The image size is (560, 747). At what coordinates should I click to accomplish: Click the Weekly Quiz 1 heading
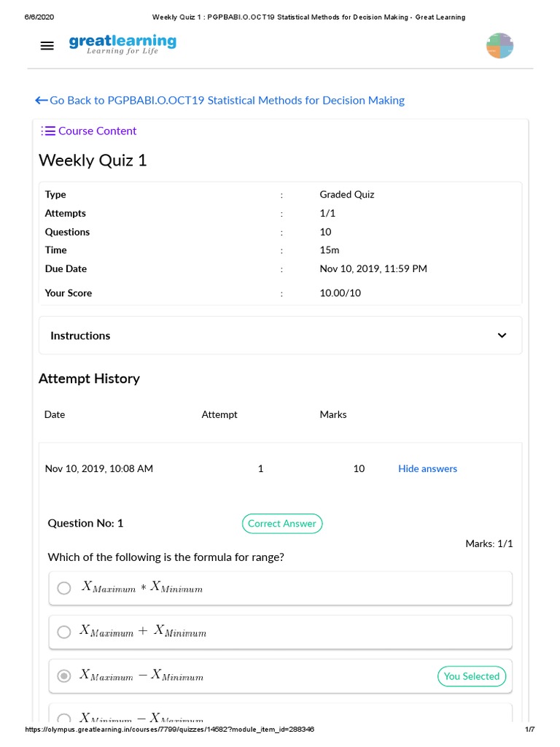coord(93,160)
